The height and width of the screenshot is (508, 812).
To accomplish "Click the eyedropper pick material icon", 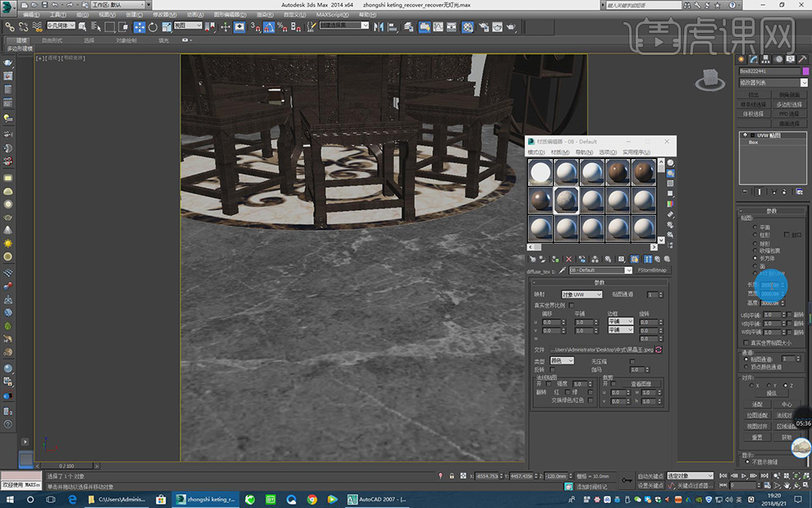I will 563,270.
